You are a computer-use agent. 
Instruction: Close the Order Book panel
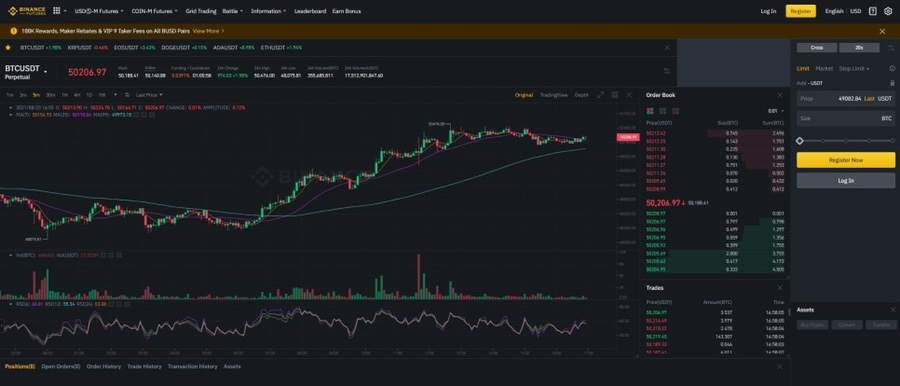[779, 95]
